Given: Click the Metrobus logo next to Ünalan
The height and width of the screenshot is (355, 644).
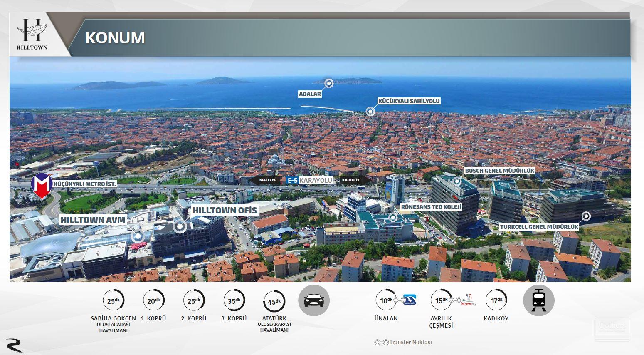Looking at the screenshot, I should (x=410, y=300).
